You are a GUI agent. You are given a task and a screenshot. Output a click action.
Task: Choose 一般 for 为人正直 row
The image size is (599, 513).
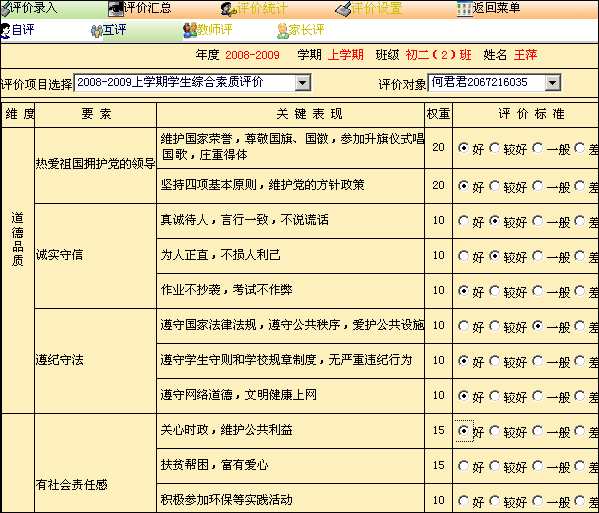tap(538, 256)
